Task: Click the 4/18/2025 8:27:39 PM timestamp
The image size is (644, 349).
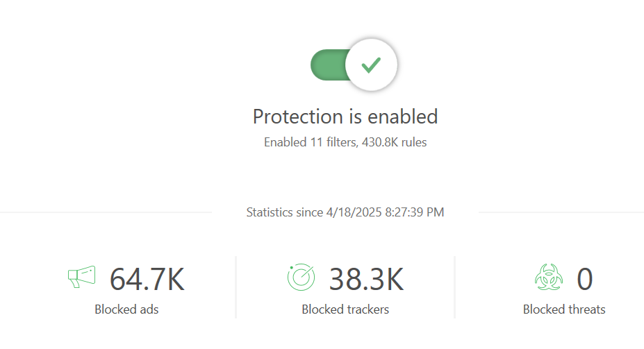Action: 385,212
